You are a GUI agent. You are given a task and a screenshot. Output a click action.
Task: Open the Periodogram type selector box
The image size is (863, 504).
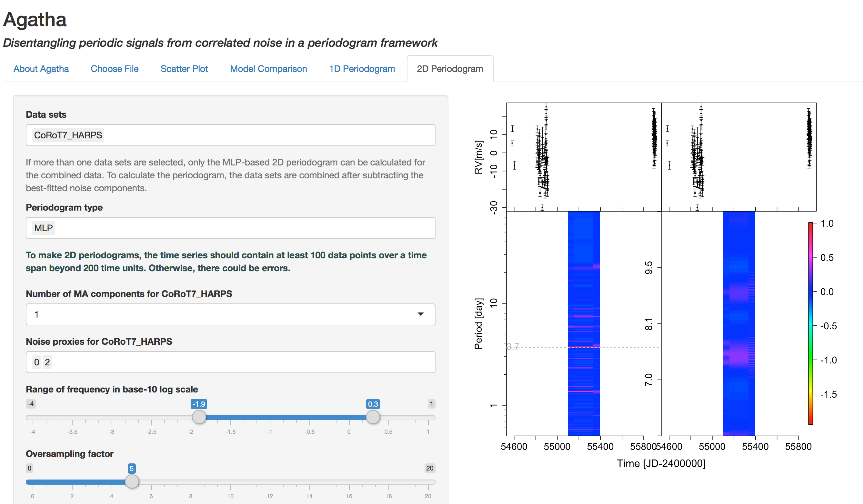230,228
